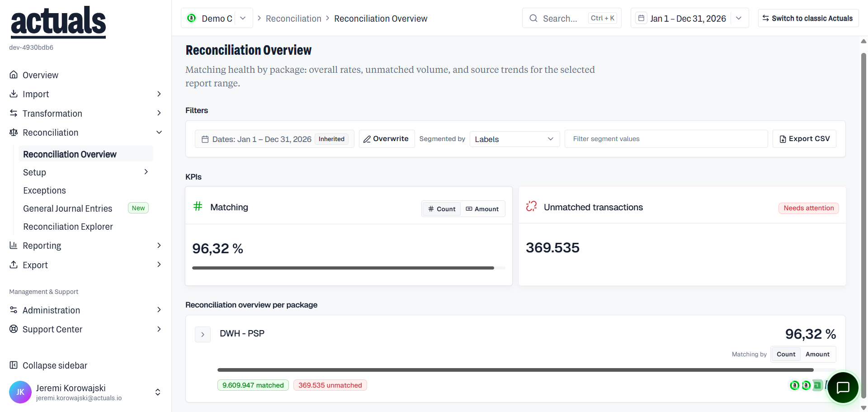Switch Matching KPI to Count
Viewport: 868px width, 412px height.
pyautogui.click(x=442, y=209)
